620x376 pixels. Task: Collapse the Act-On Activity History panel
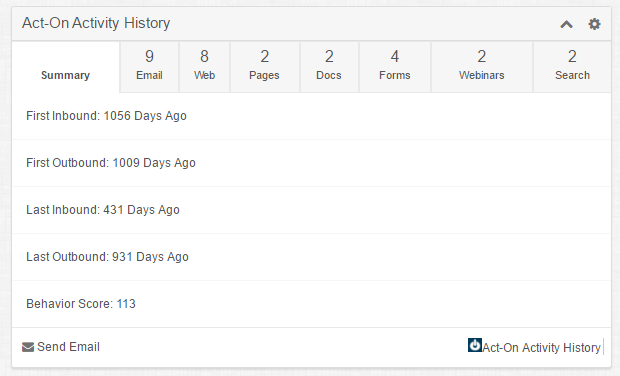[566, 25]
